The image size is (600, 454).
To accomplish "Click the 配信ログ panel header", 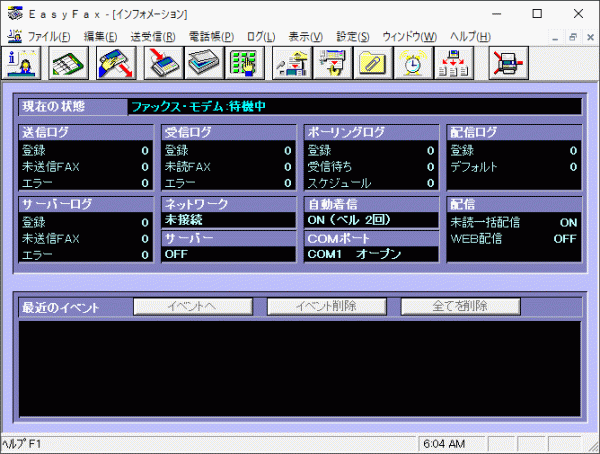I will click(514, 132).
